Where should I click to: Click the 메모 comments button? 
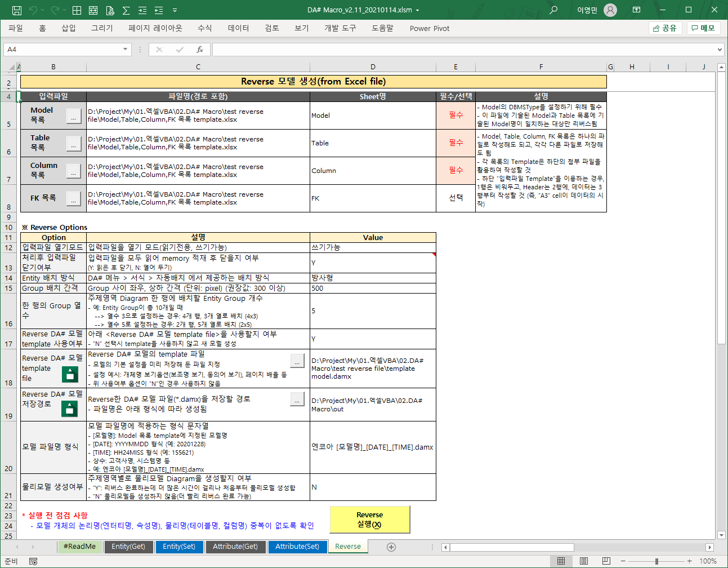coord(703,28)
